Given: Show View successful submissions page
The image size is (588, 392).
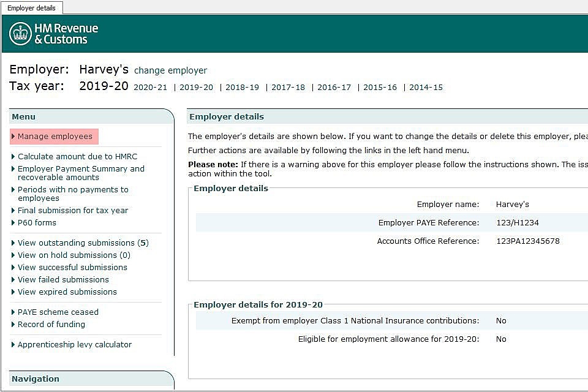Looking at the screenshot, I should pos(72,268).
